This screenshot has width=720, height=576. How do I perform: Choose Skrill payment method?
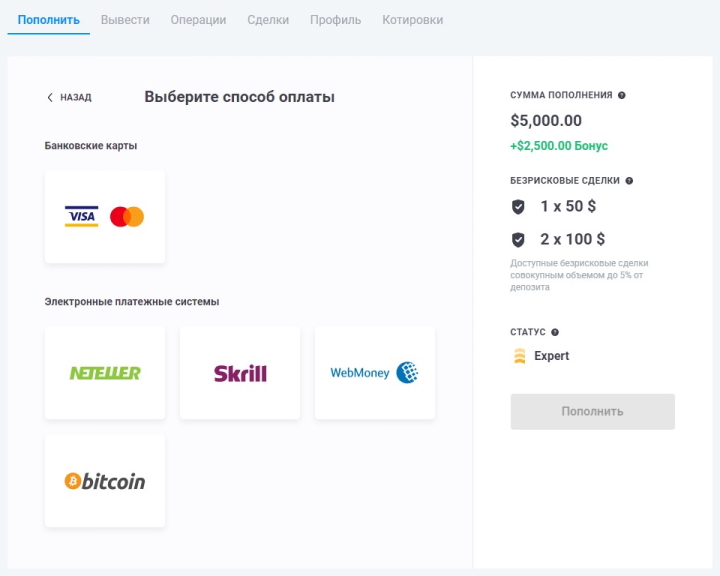[240, 373]
